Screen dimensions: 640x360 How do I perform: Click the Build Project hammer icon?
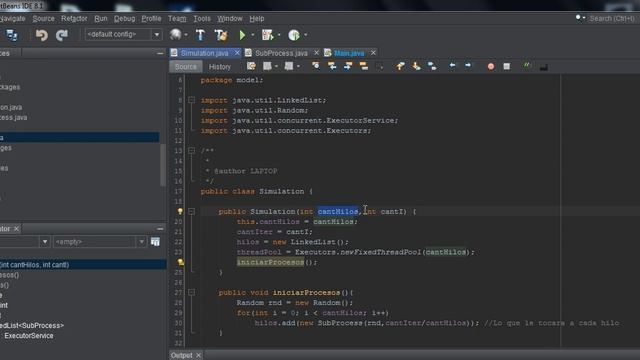200,35
